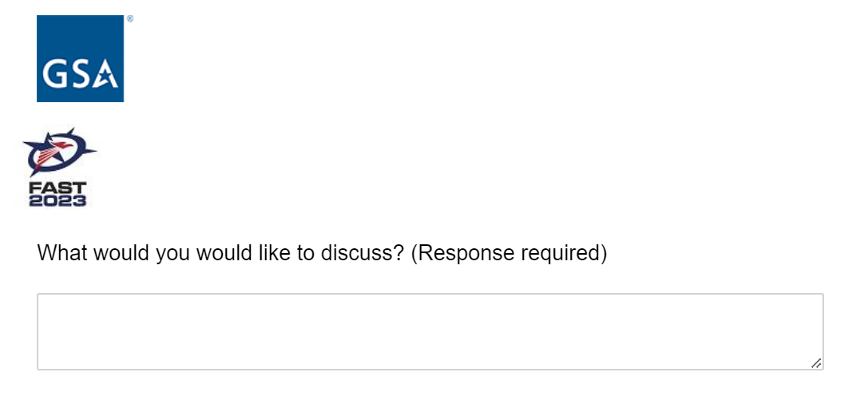Click the FAST 2023 text under the star
868x396 pixels.
[57, 194]
